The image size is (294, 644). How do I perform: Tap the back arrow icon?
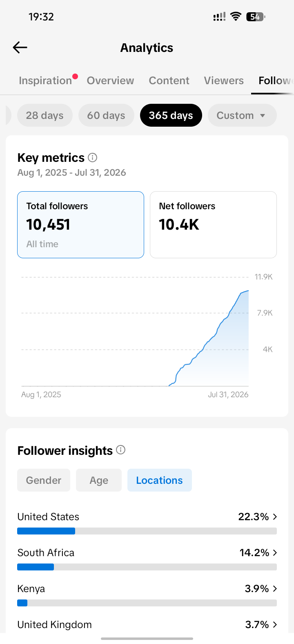20,47
